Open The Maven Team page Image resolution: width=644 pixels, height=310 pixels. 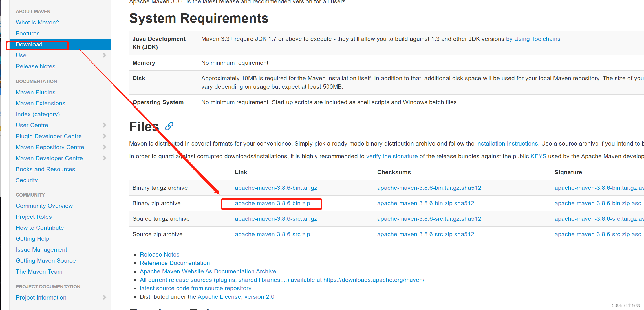coord(39,272)
